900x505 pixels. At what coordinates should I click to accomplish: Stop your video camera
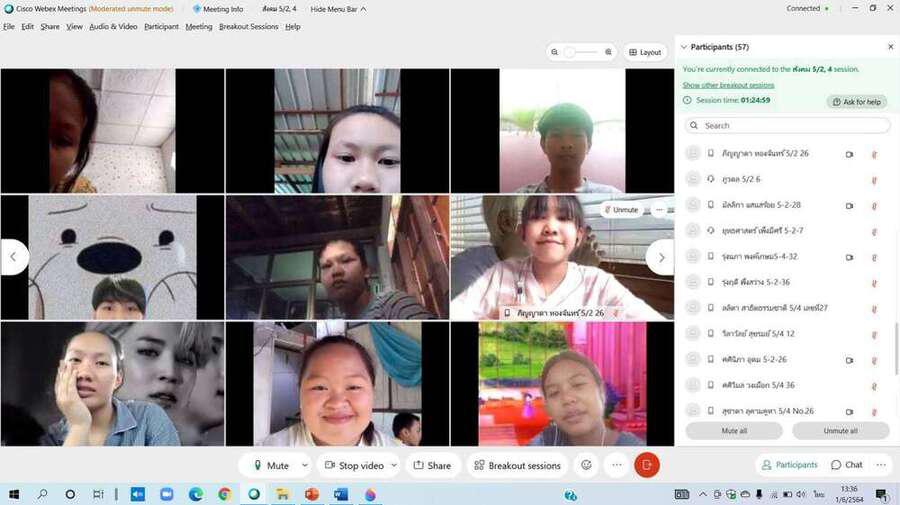point(353,465)
